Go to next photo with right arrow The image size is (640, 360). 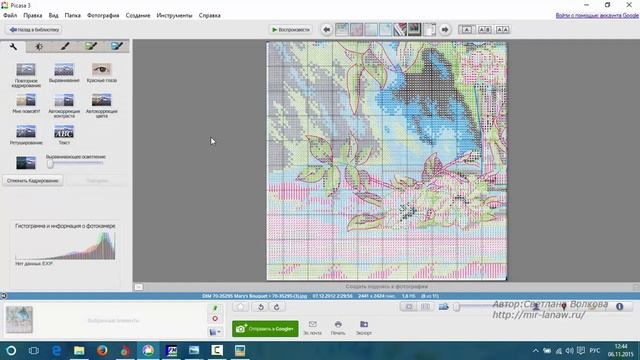[445, 30]
